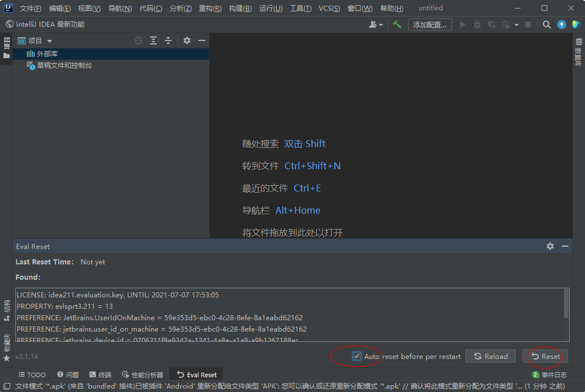Click the Debug bug icon
The height and width of the screenshot is (392, 585).
click(x=477, y=24)
